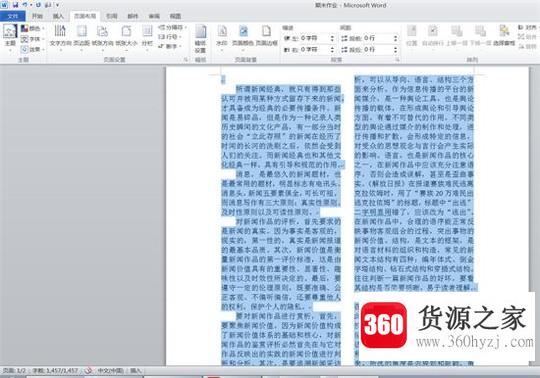This screenshot has width=540, height=378.
Task: Click the spacing after spinner arrows
Action: (396, 50)
